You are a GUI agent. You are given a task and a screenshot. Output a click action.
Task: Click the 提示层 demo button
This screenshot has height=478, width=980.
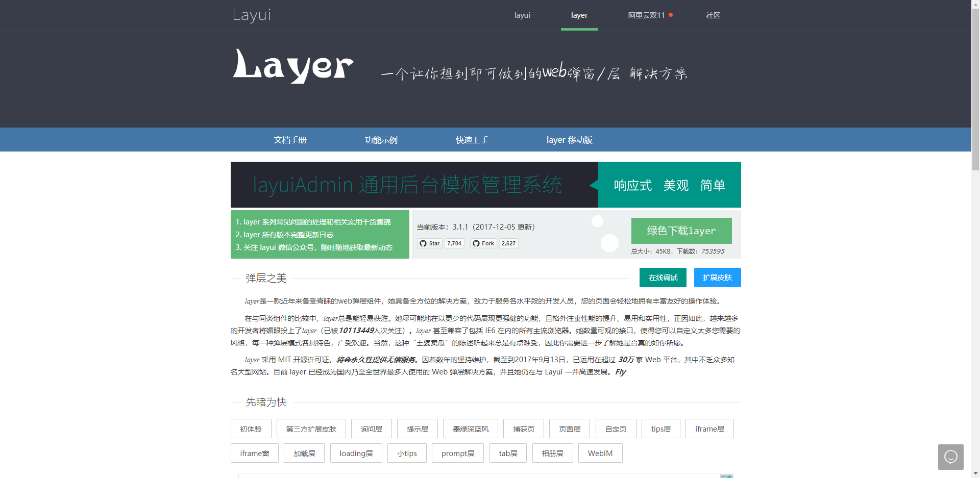pyautogui.click(x=418, y=429)
